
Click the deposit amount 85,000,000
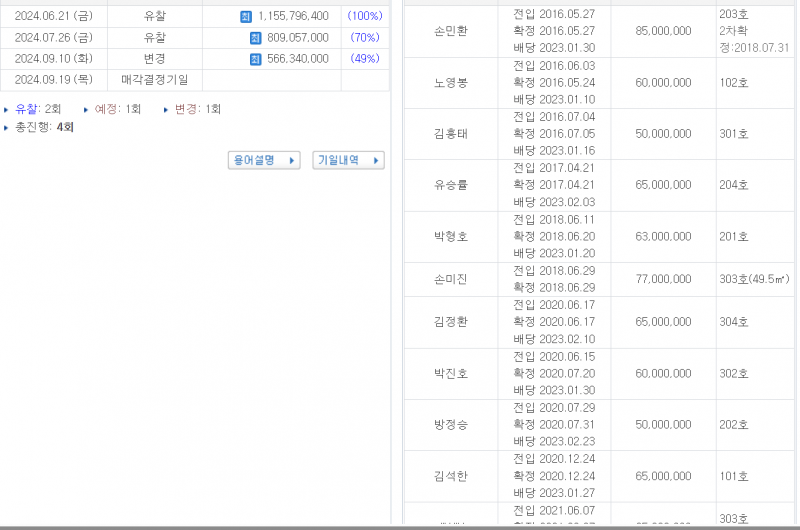[x=663, y=31]
